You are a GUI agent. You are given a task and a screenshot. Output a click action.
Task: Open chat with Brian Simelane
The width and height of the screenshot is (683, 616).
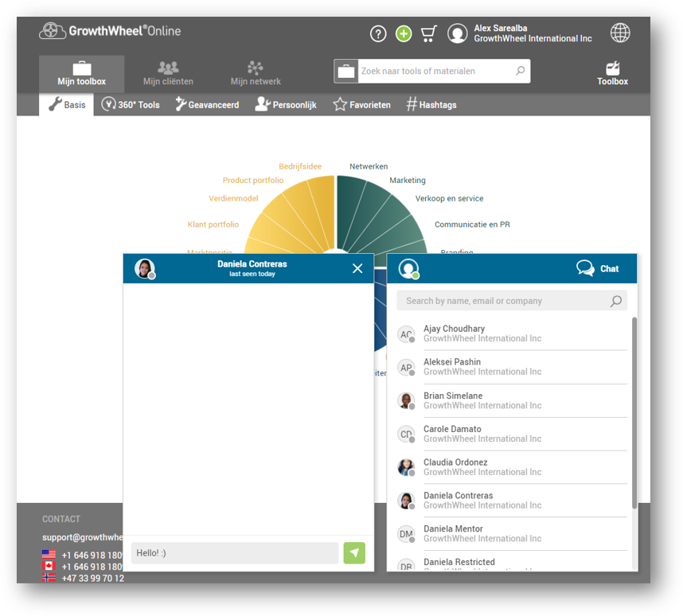pos(513,400)
